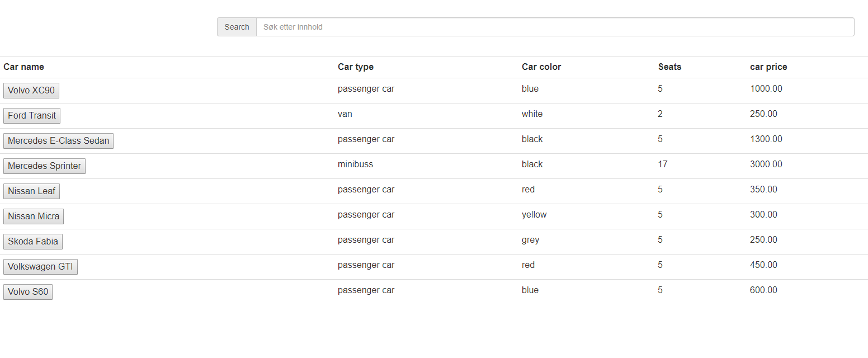868x358 pixels.
Task: Click the Nissan Leaf button
Action: (x=31, y=191)
